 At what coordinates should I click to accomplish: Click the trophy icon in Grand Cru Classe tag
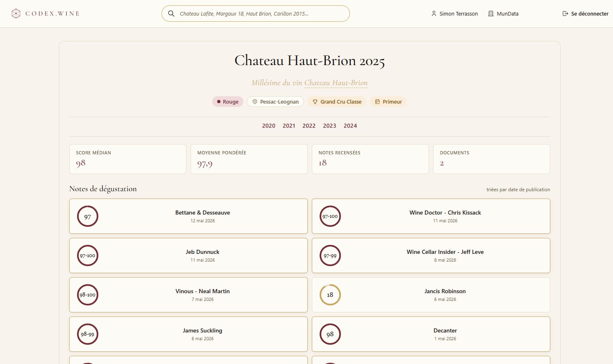click(x=315, y=102)
